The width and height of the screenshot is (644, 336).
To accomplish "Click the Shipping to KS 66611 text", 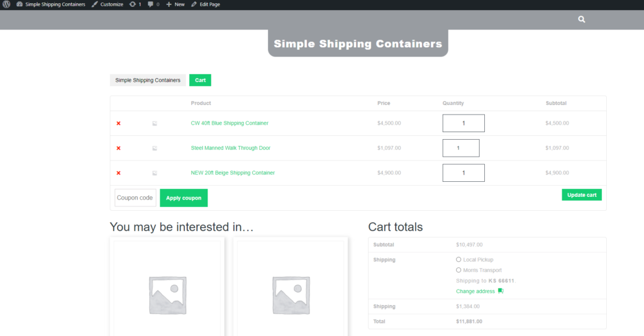I will tap(486, 281).
